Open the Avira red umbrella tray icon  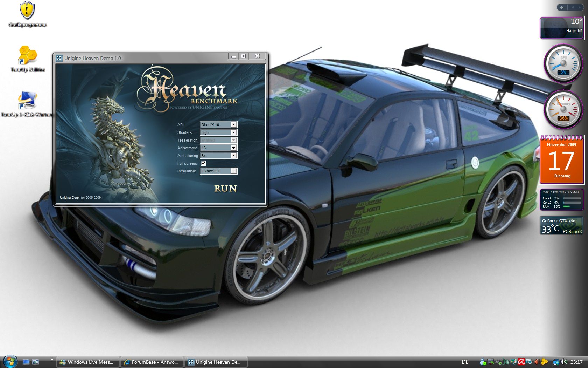pyautogui.click(x=521, y=362)
